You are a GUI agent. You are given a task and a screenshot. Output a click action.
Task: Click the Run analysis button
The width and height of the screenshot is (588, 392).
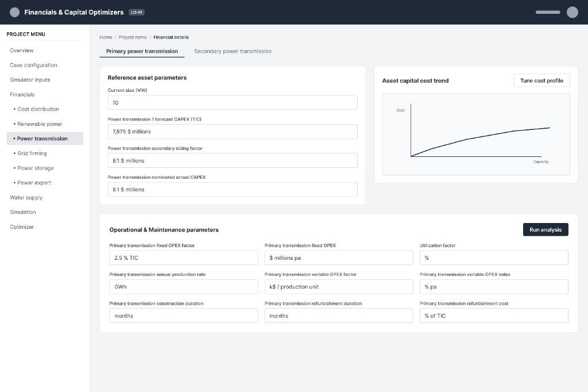(x=546, y=230)
